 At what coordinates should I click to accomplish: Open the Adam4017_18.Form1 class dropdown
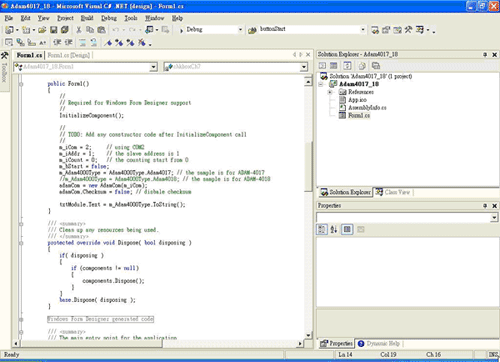[153, 67]
